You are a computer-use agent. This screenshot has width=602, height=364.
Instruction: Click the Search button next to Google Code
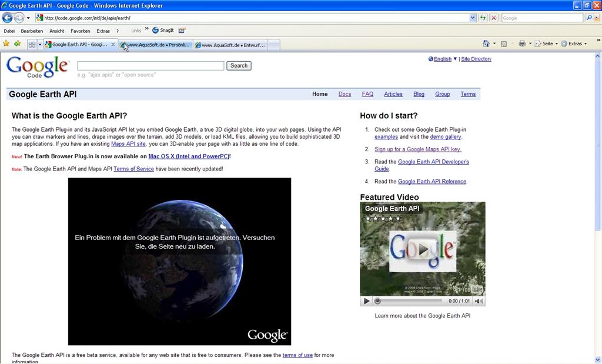click(239, 66)
